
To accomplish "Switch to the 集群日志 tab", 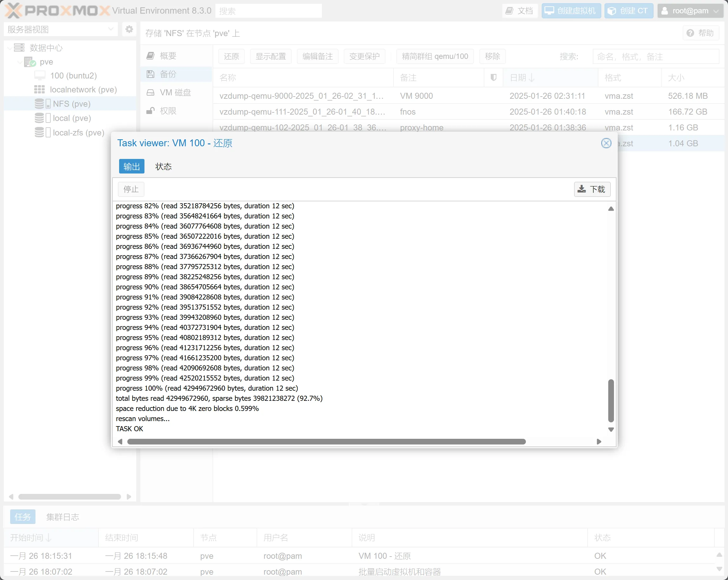I will (x=62, y=517).
